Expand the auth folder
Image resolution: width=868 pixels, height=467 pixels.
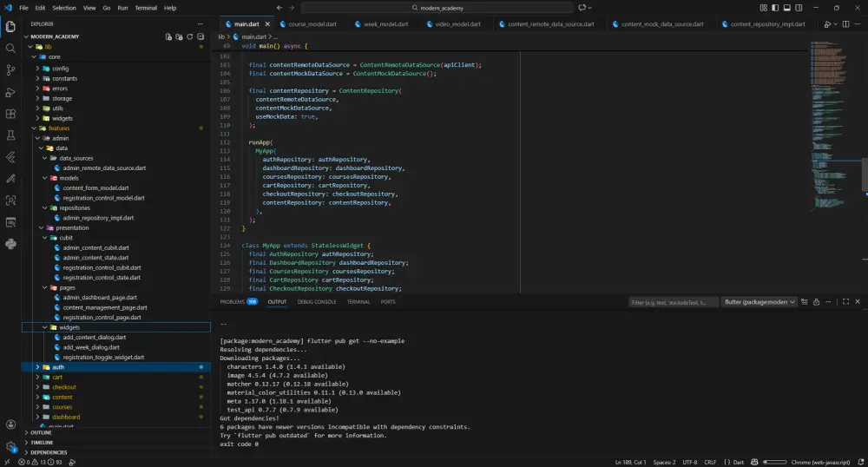coord(116,367)
